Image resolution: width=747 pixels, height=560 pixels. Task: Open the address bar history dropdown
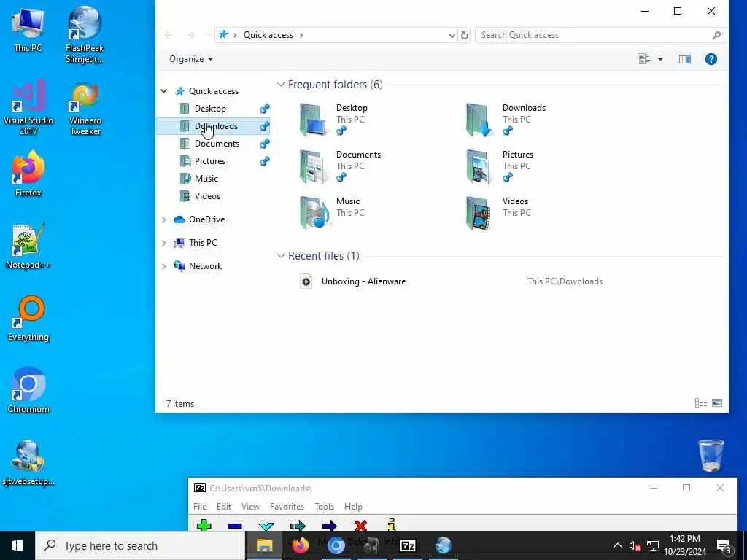click(x=452, y=35)
